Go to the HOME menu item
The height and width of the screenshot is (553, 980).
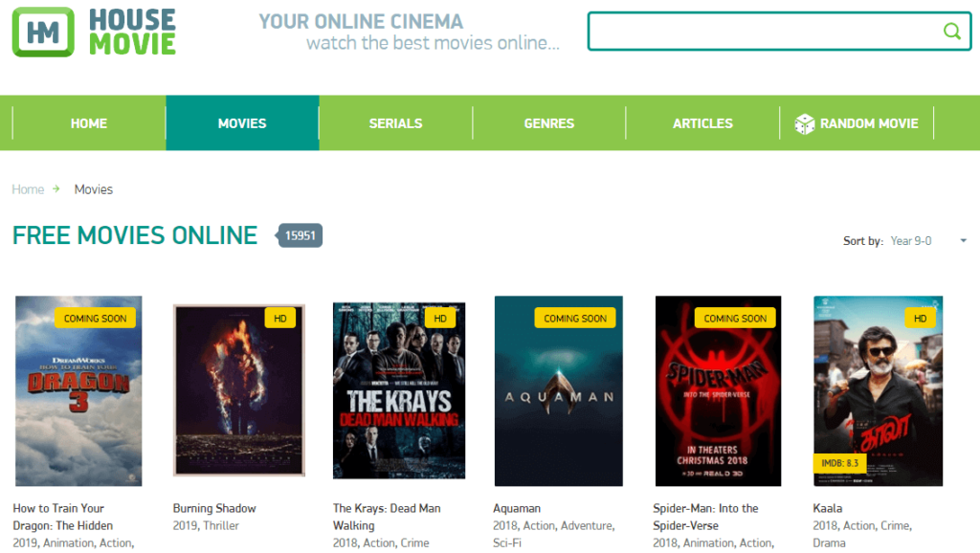tap(88, 122)
